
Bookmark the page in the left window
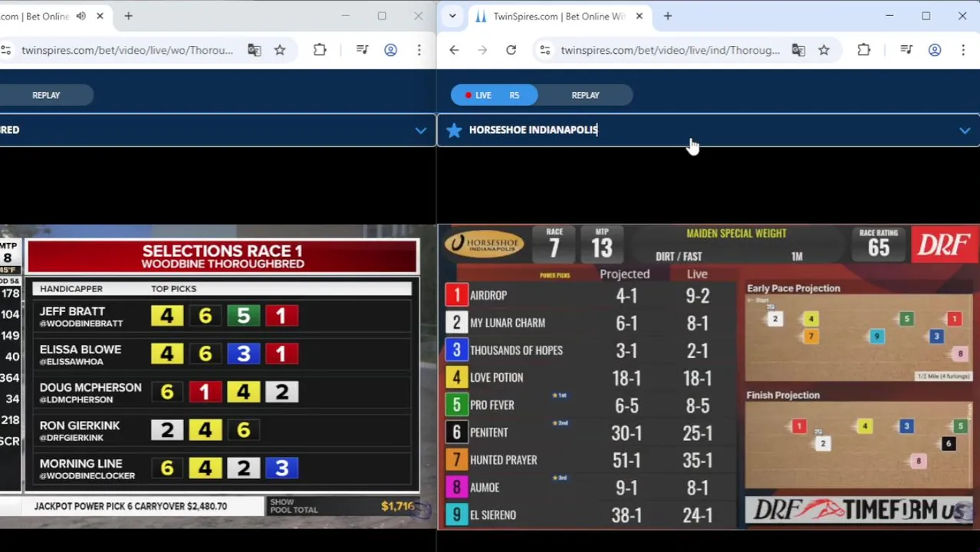(x=280, y=50)
